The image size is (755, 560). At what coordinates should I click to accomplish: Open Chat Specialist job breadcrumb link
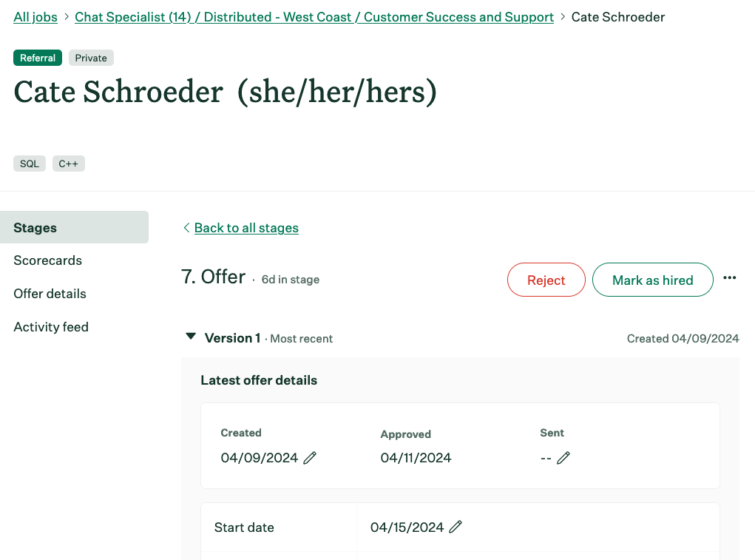(x=314, y=17)
